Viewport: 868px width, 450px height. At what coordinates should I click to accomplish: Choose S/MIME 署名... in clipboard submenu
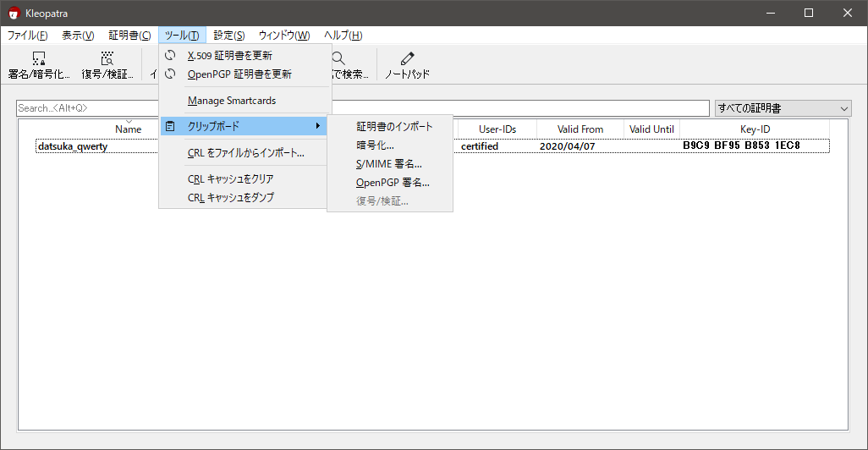[390, 164]
